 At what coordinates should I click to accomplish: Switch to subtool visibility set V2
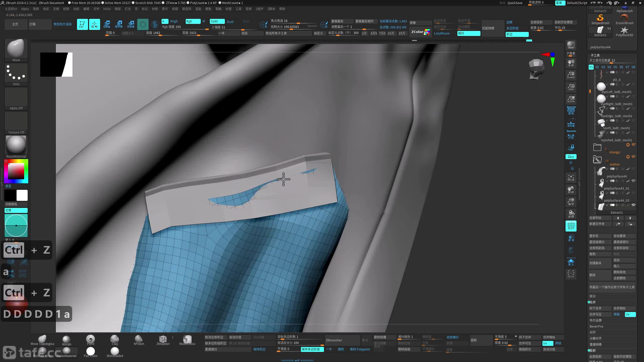(x=597, y=67)
